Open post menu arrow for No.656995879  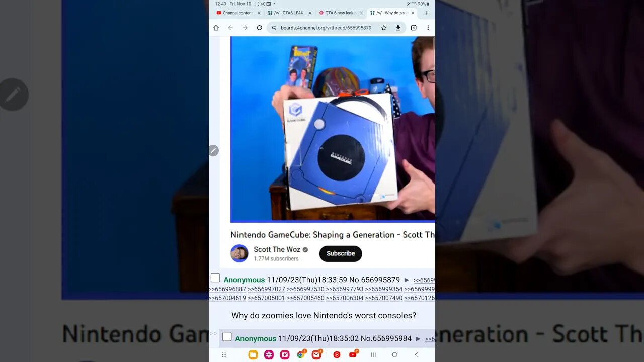pyautogui.click(x=407, y=280)
